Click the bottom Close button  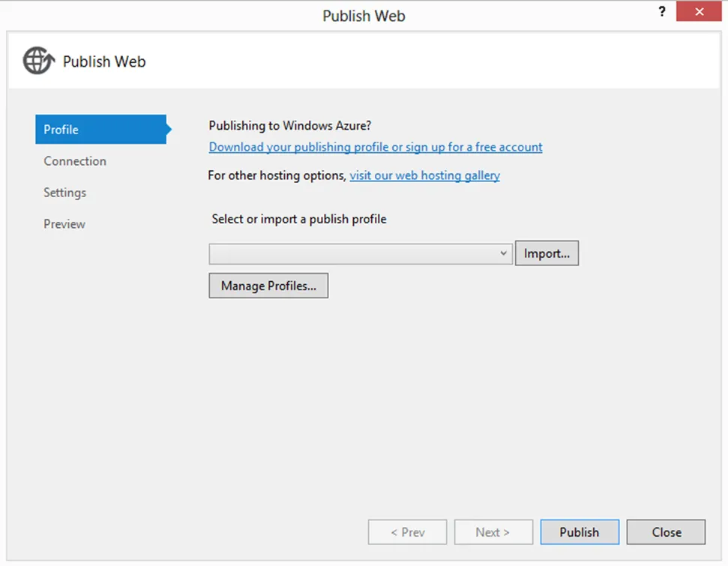[x=666, y=532]
